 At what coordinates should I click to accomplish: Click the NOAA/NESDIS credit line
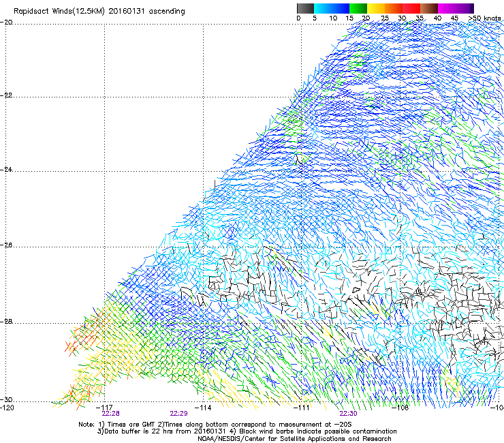click(x=294, y=439)
